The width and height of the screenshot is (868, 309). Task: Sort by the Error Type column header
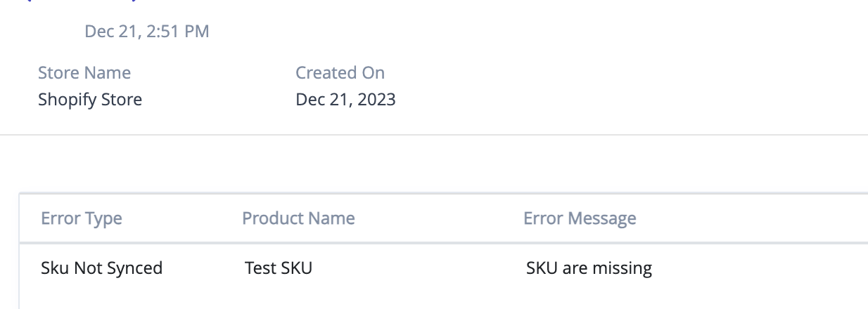(82, 218)
